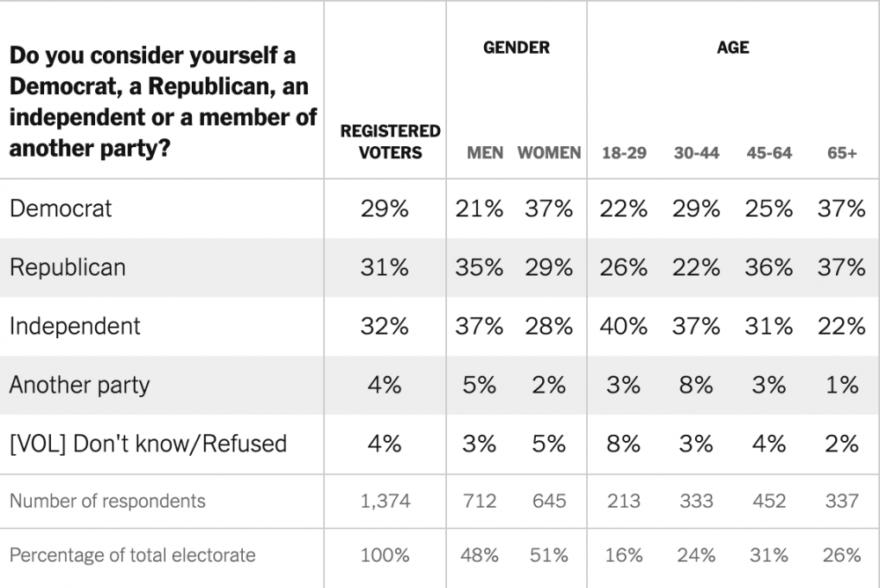Select the Don't know/Refused row label
Viewport: 880px width, 588px height.
(x=148, y=443)
